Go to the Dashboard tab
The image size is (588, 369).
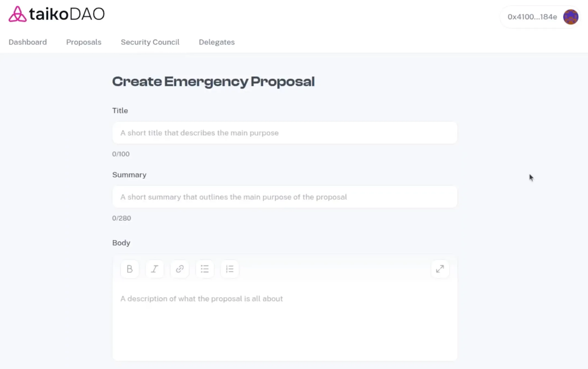28,42
